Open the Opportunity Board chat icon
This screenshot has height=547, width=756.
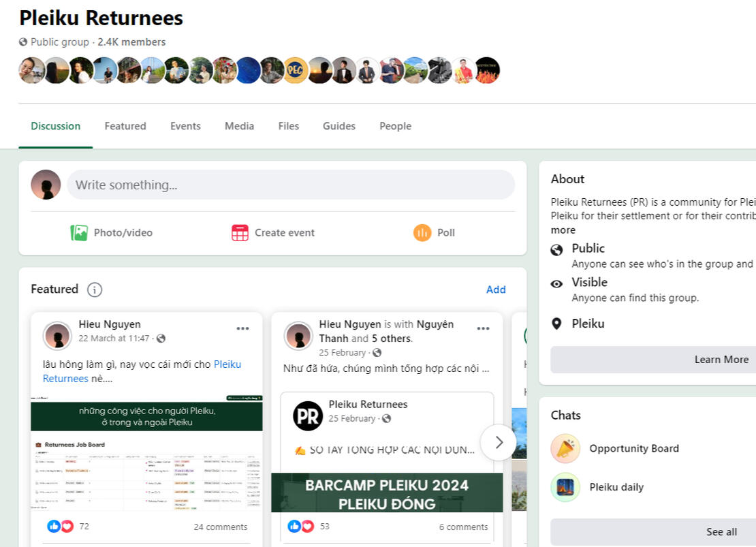565,448
